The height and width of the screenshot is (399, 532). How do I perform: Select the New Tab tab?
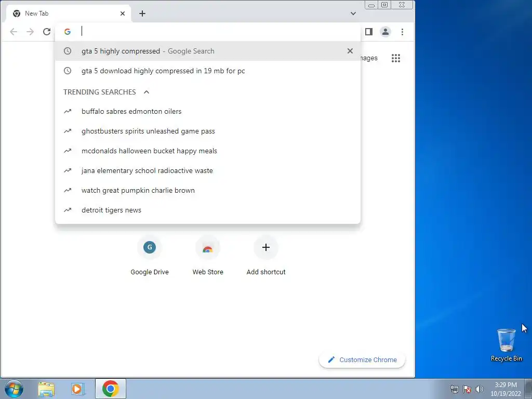tap(69, 14)
